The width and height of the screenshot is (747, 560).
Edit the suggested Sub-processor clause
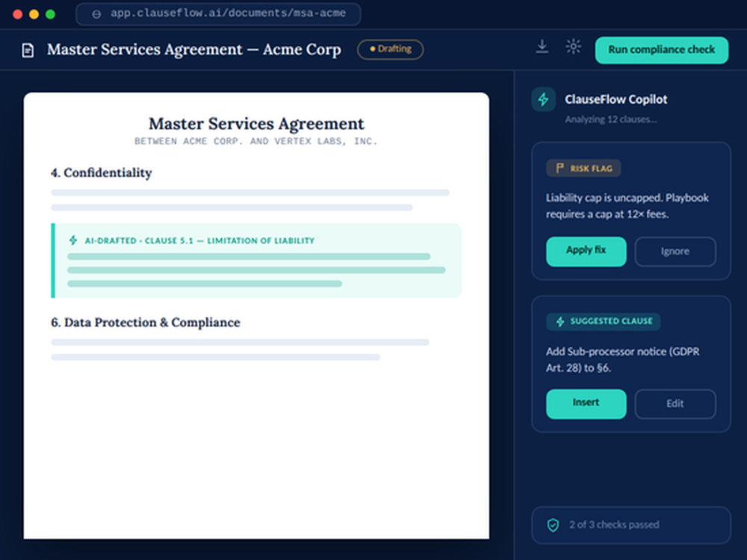pos(675,404)
